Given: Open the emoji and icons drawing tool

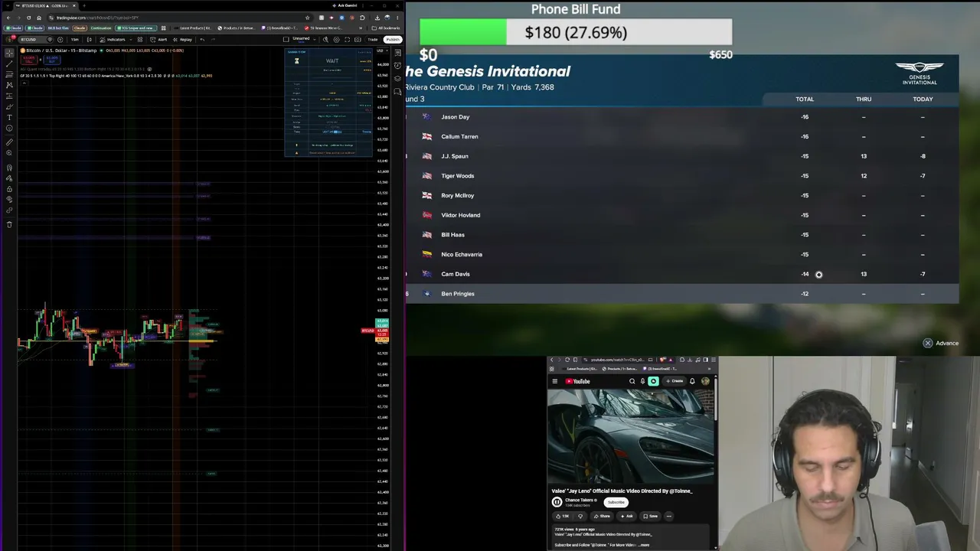Looking at the screenshot, I should (9, 128).
